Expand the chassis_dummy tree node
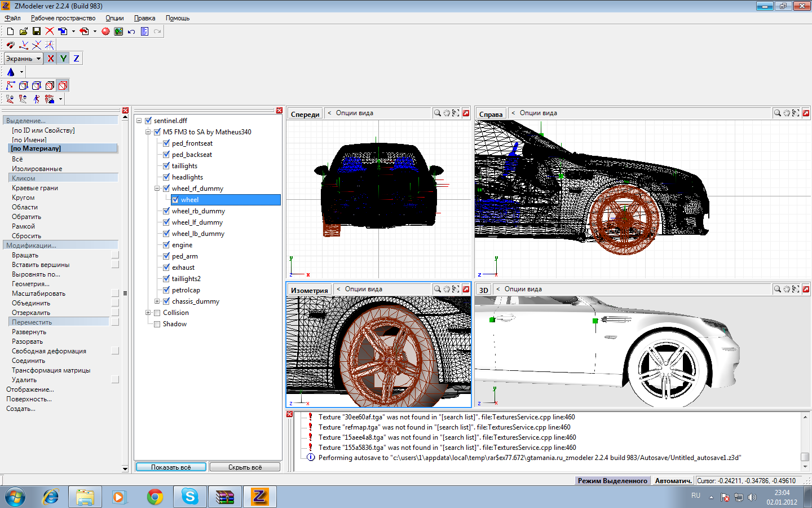 pos(157,301)
